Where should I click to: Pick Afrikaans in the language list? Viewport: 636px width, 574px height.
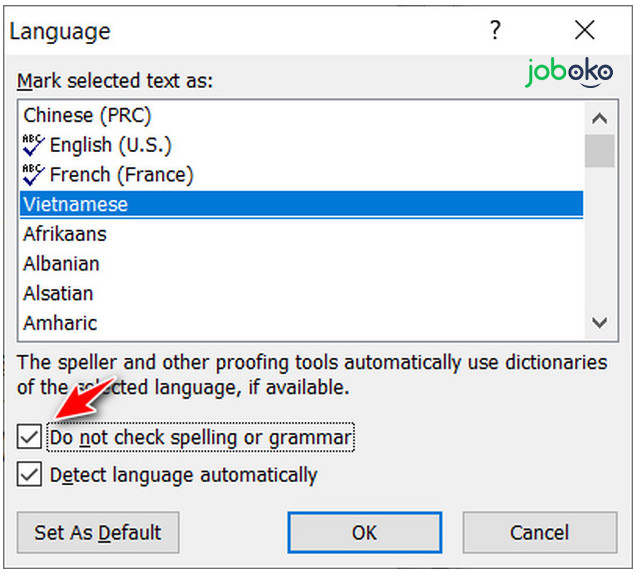coord(65,234)
